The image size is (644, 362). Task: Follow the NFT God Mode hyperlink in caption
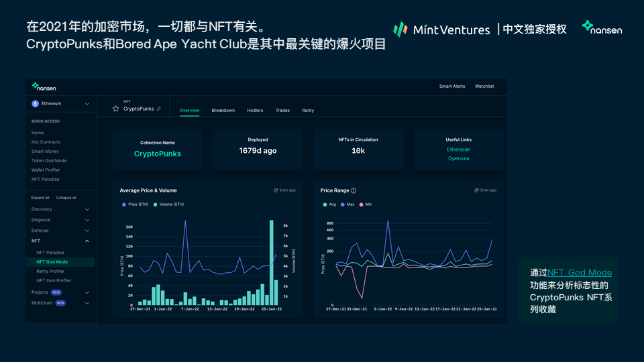point(580,273)
